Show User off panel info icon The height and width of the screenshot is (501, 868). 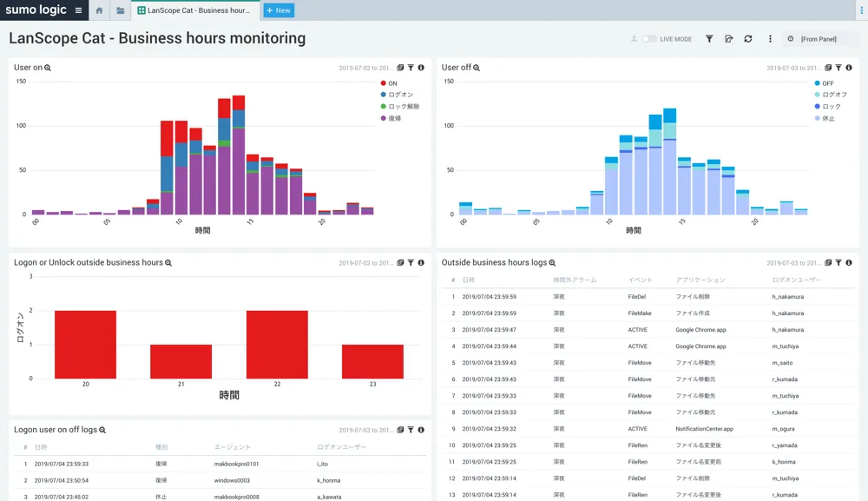tap(849, 68)
